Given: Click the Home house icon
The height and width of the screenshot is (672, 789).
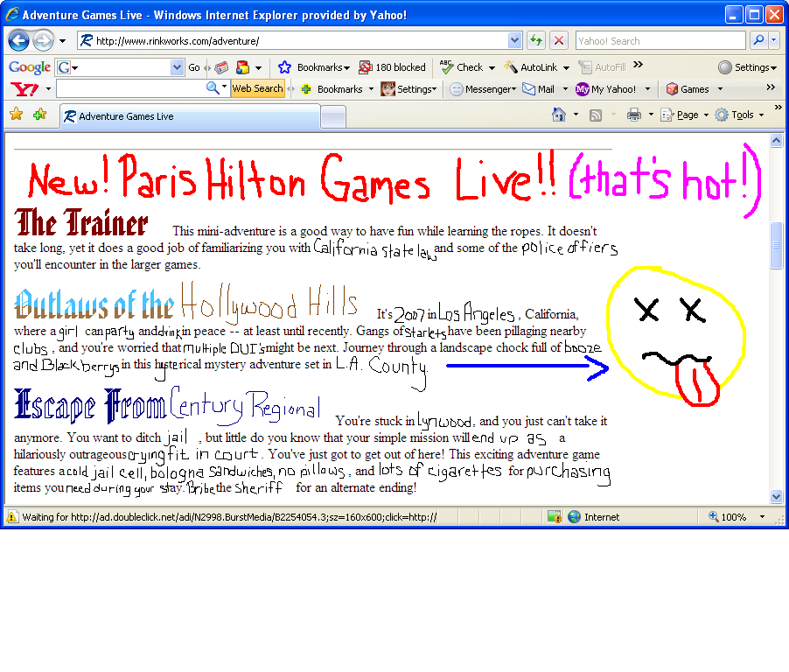Looking at the screenshot, I should [559, 115].
